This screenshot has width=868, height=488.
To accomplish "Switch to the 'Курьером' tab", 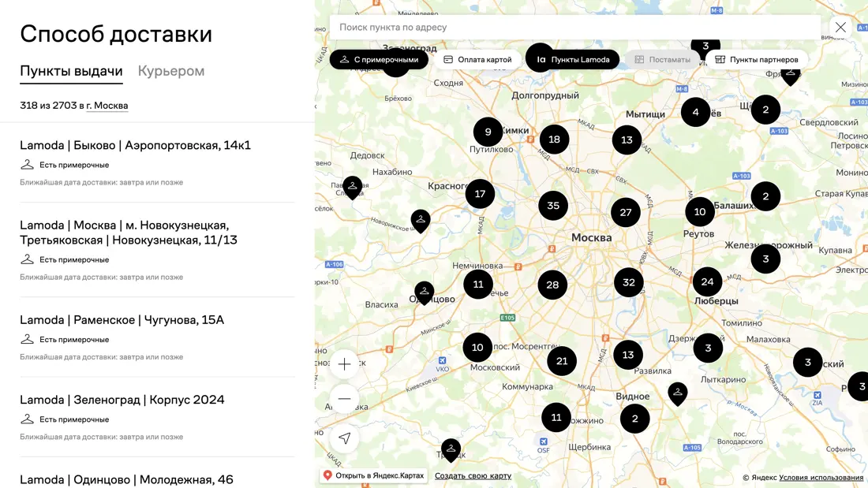I will pos(171,71).
